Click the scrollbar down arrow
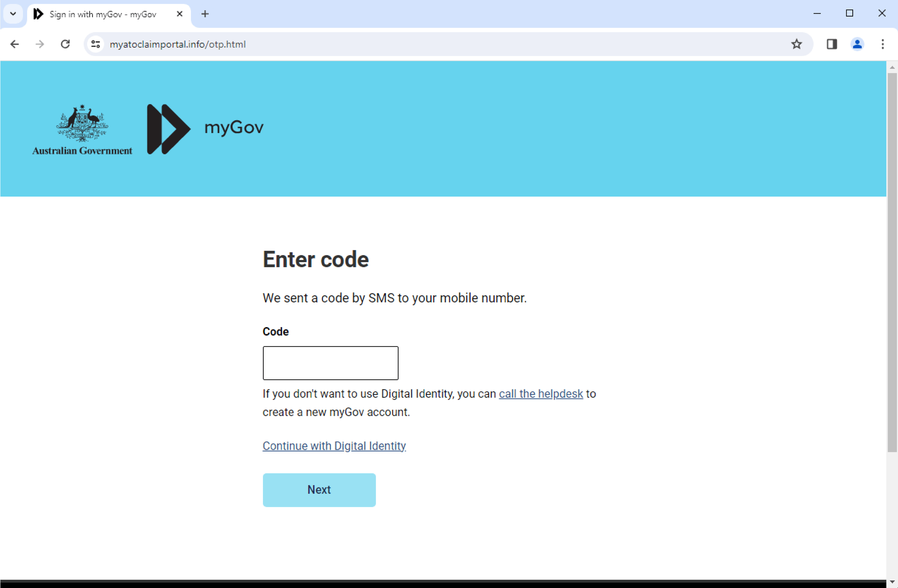The image size is (898, 588). click(x=892, y=582)
